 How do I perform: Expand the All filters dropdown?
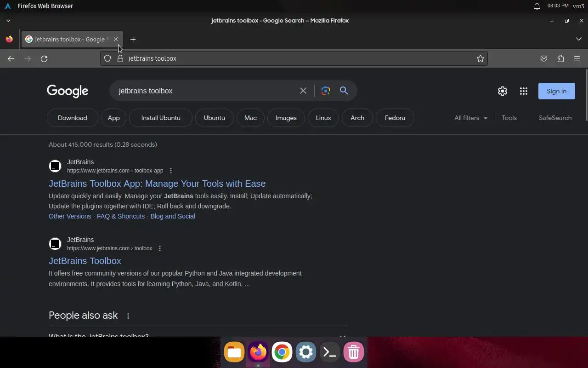(x=471, y=118)
